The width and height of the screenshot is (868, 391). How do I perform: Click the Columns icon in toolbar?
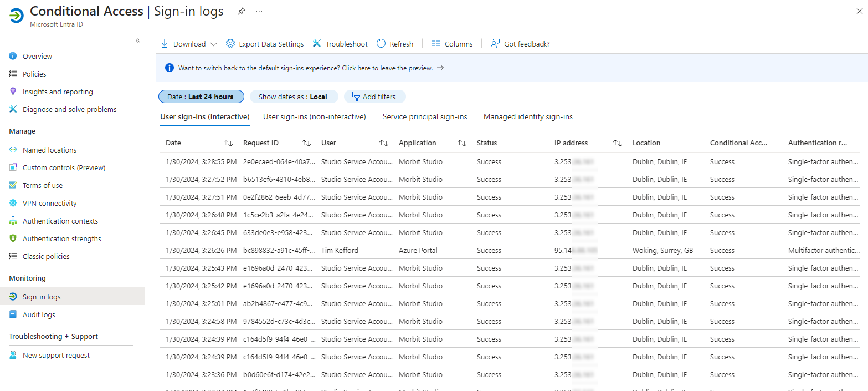pos(436,44)
